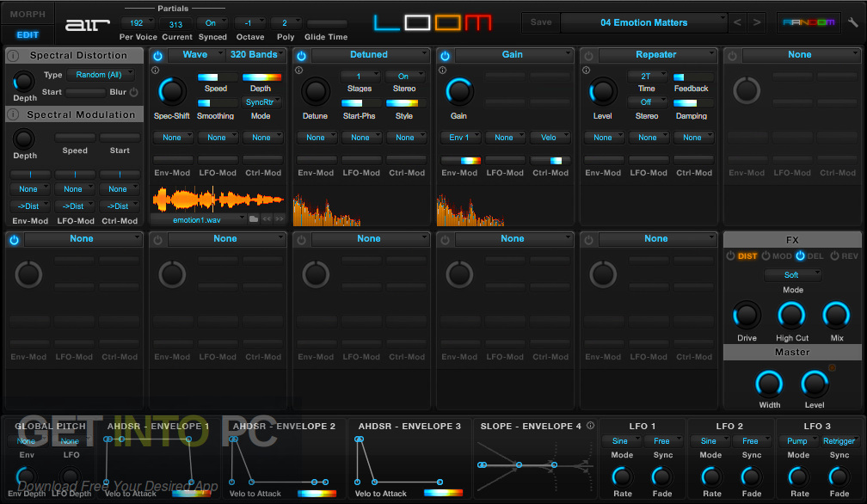Open the 04 Emotion Matters preset dropdown

point(643,22)
